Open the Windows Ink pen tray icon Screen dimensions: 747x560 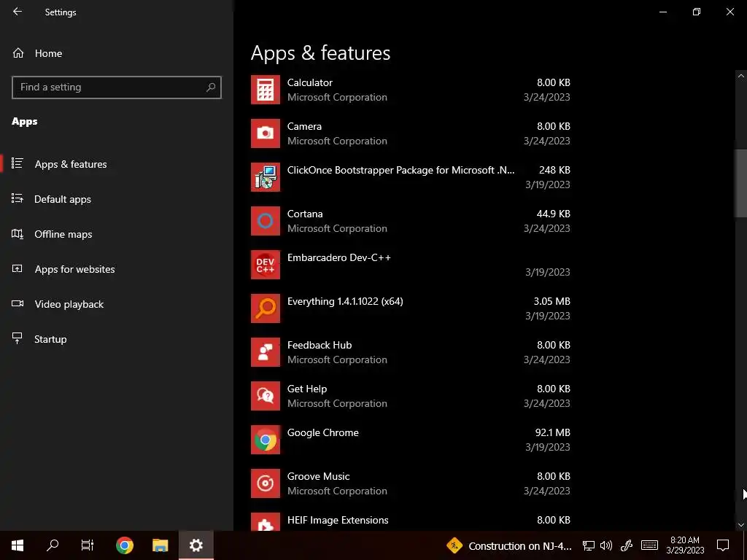[x=627, y=545]
